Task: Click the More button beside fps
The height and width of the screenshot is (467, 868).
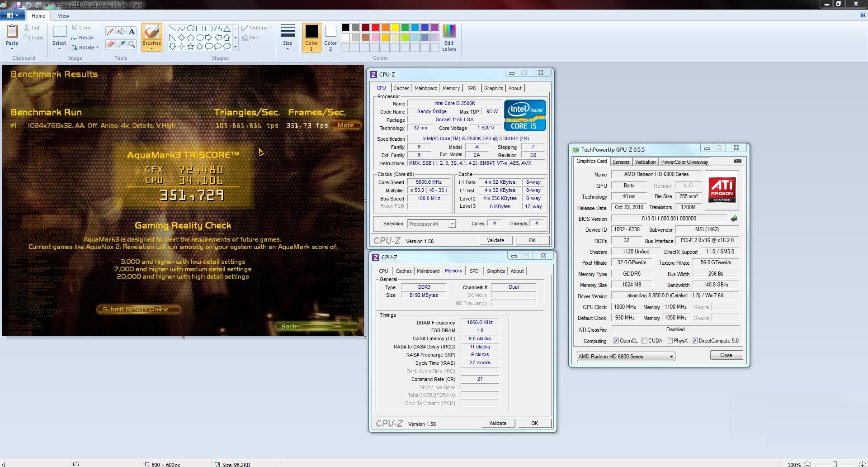Action: pyautogui.click(x=346, y=125)
